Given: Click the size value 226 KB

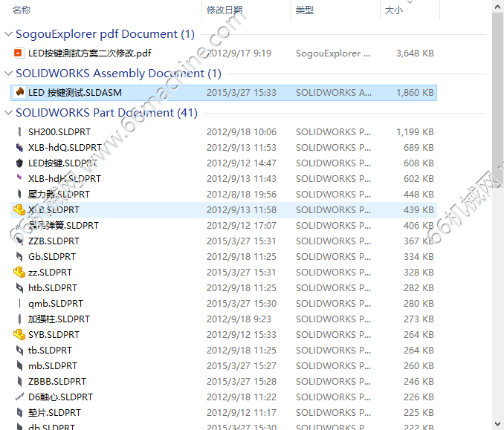Looking at the screenshot, I should click(x=419, y=397).
